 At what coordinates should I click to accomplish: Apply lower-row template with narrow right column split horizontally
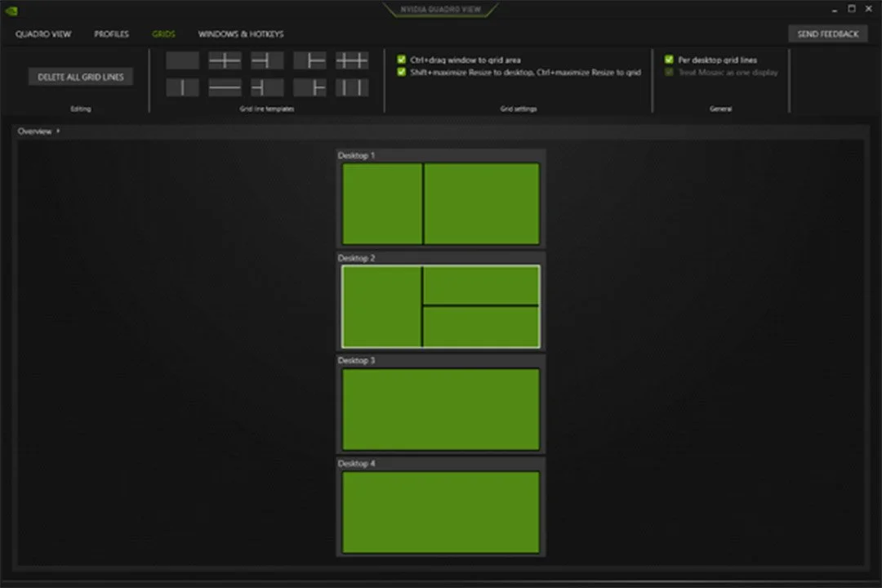click(310, 87)
